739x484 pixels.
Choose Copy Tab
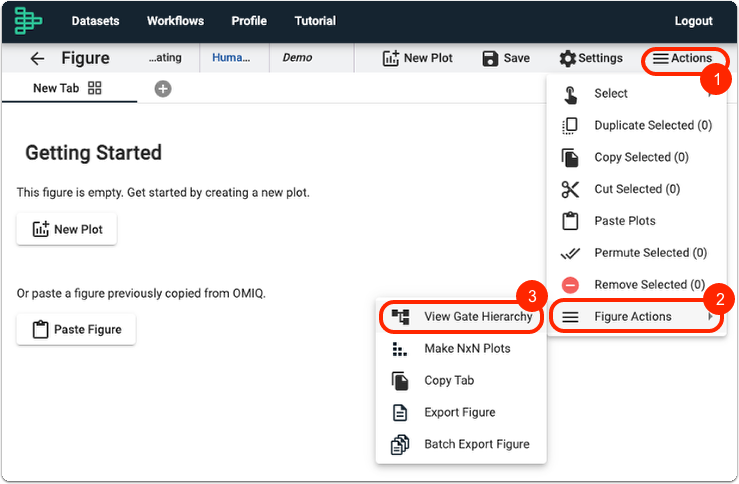[449, 380]
